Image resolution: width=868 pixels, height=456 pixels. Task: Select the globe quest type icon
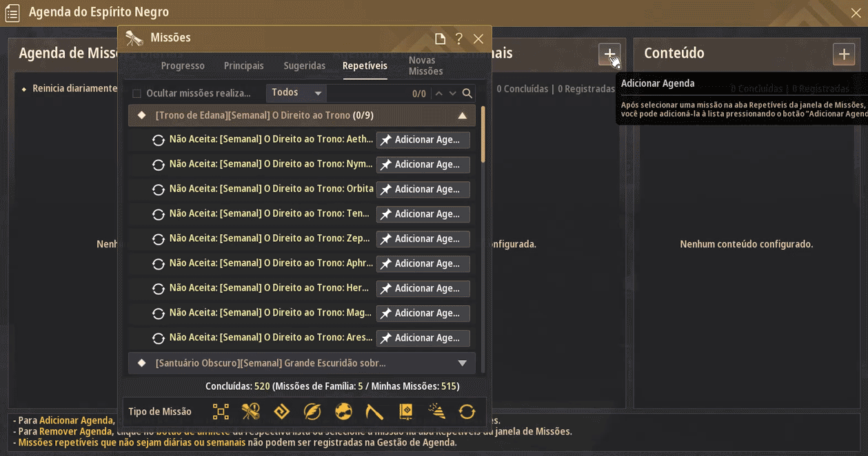tap(343, 411)
